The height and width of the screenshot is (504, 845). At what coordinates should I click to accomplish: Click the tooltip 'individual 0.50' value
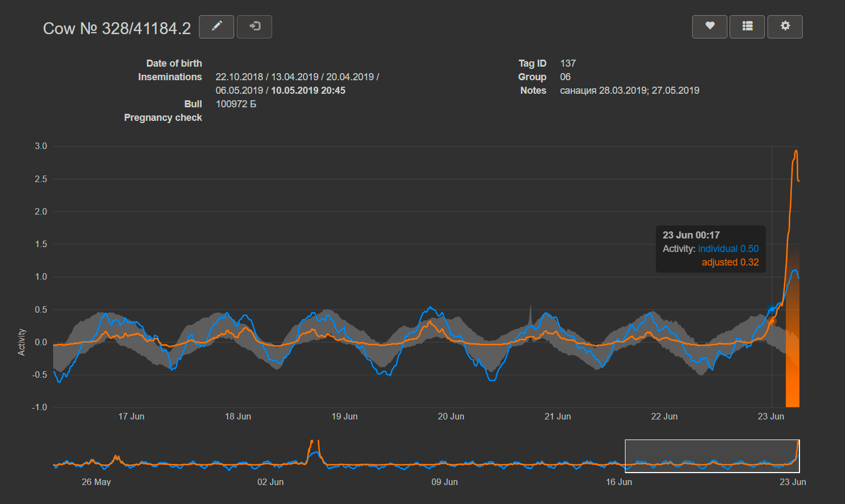pos(728,249)
